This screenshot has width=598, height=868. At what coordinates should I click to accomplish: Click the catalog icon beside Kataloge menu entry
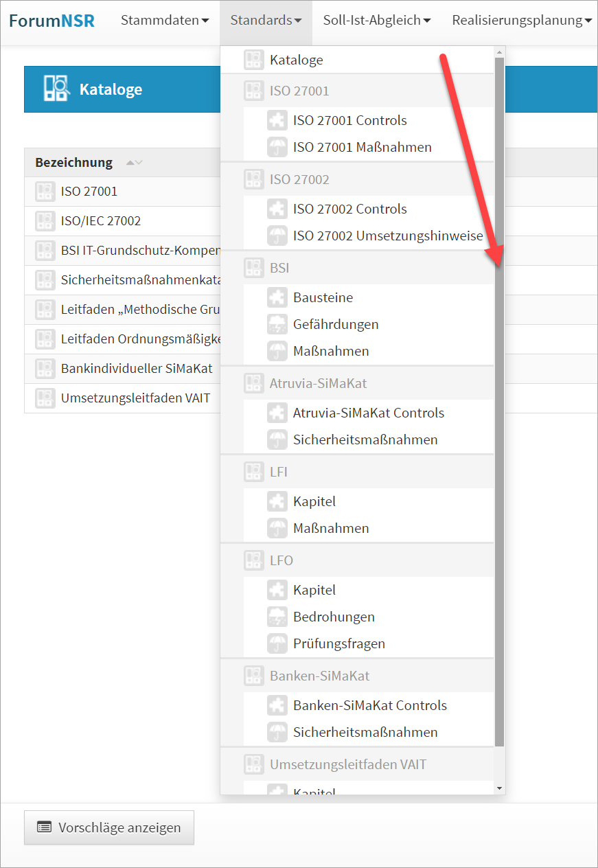point(254,60)
